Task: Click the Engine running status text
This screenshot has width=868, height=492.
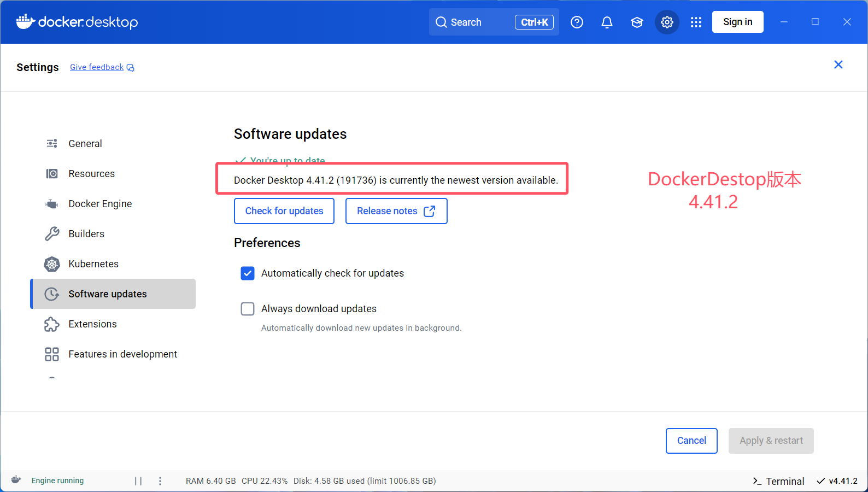Action: [x=57, y=481]
